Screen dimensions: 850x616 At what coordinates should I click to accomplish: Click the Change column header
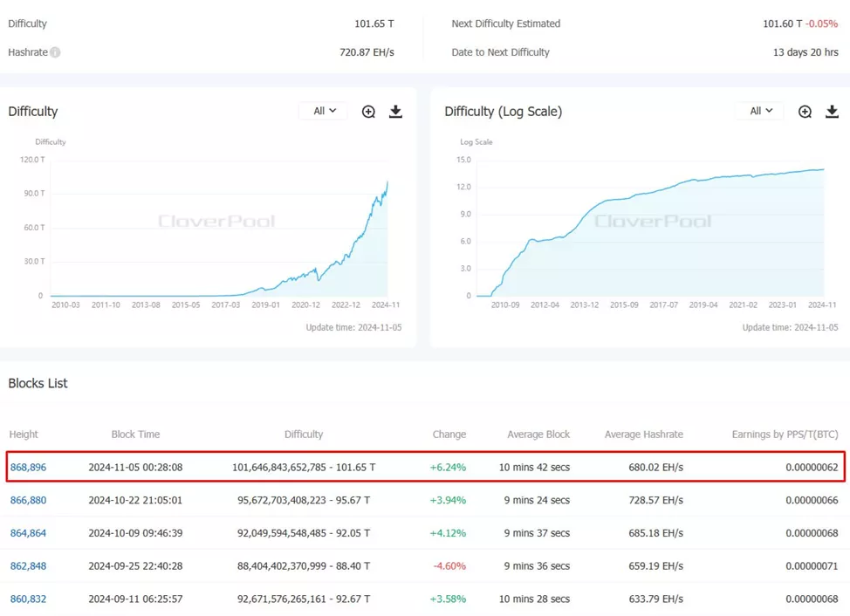click(449, 435)
